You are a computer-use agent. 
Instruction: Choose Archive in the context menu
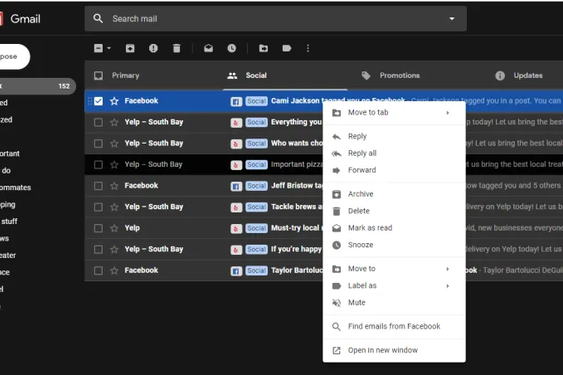click(394, 194)
